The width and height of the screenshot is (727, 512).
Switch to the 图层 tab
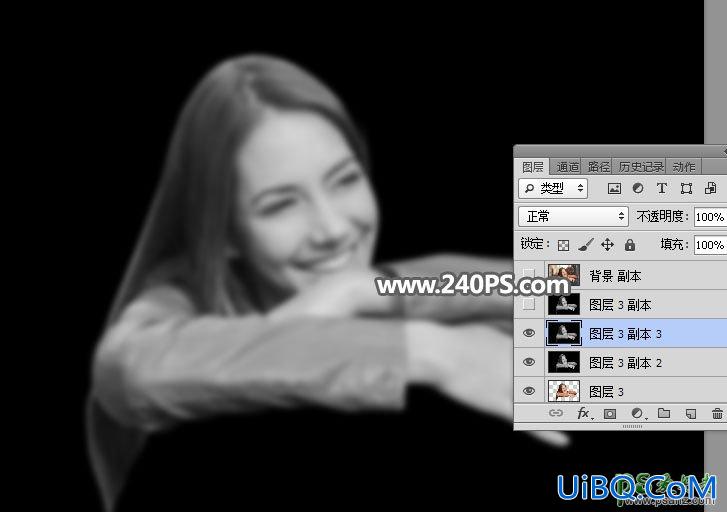(x=532, y=166)
